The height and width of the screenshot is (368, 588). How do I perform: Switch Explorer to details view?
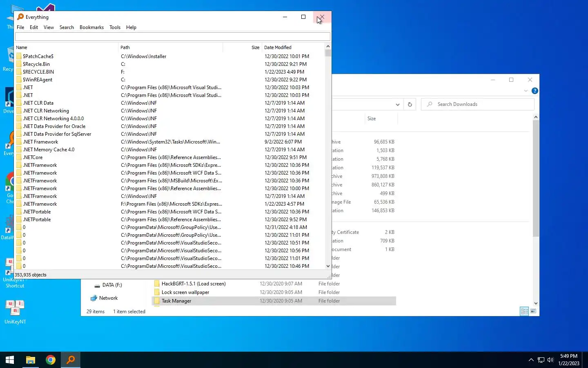(x=524, y=311)
